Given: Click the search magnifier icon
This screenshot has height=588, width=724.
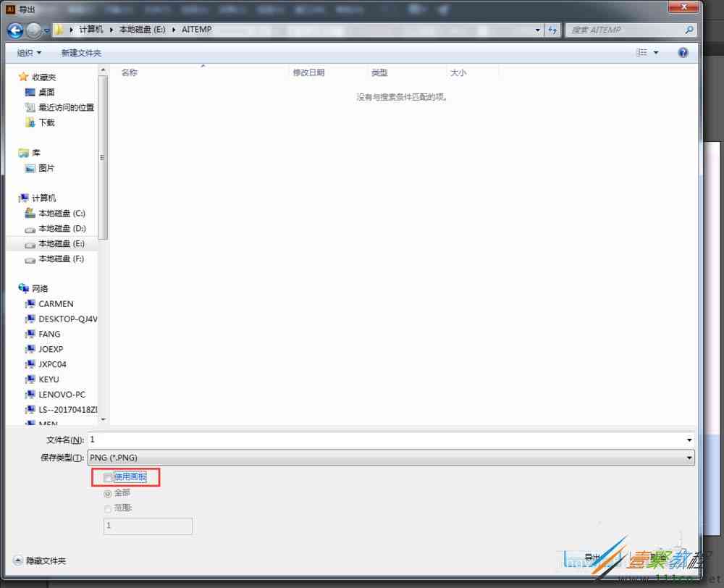Looking at the screenshot, I should [689, 30].
